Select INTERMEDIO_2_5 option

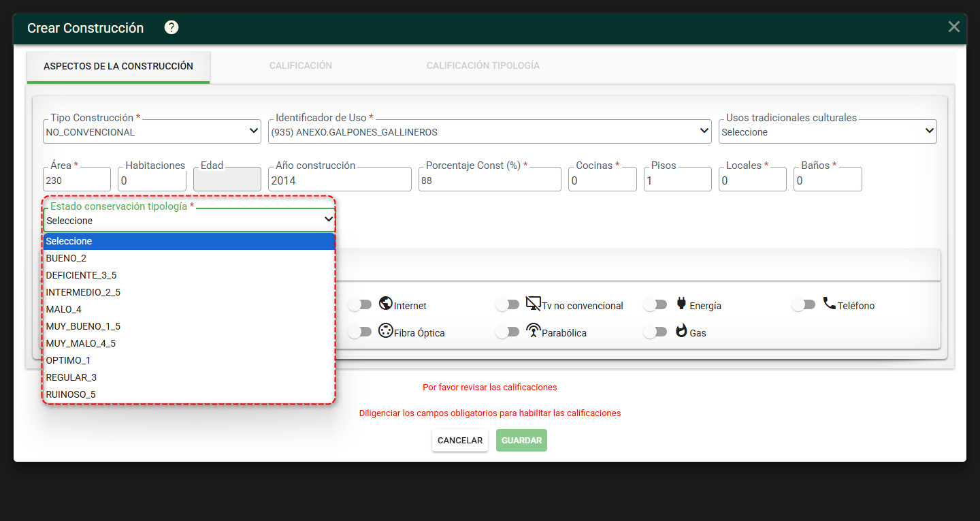(x=189, y=292)
